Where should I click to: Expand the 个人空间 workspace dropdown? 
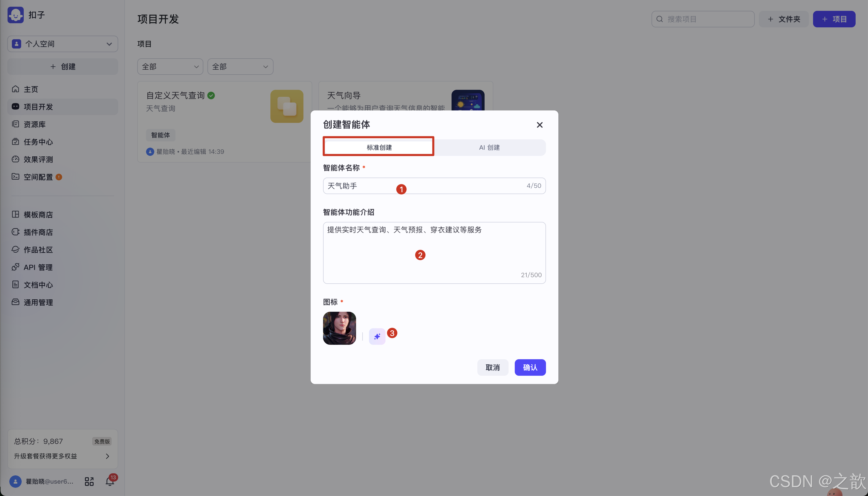tap(62, 44)
